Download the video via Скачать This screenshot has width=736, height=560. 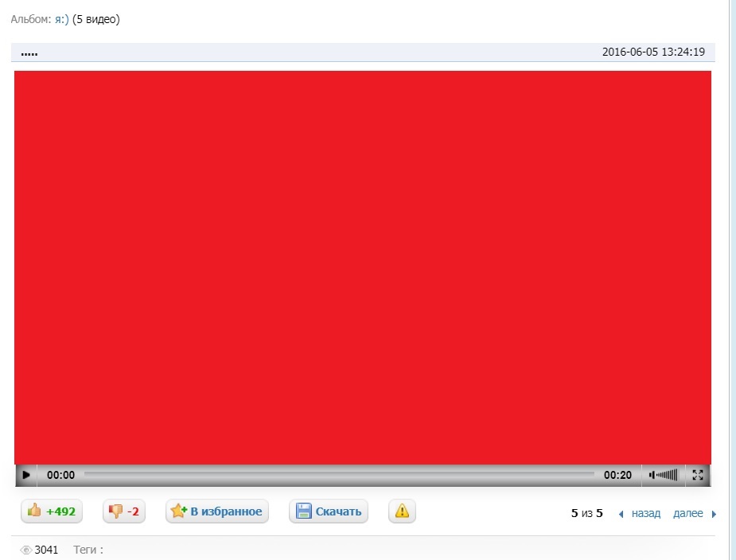[x=329, y=511]
